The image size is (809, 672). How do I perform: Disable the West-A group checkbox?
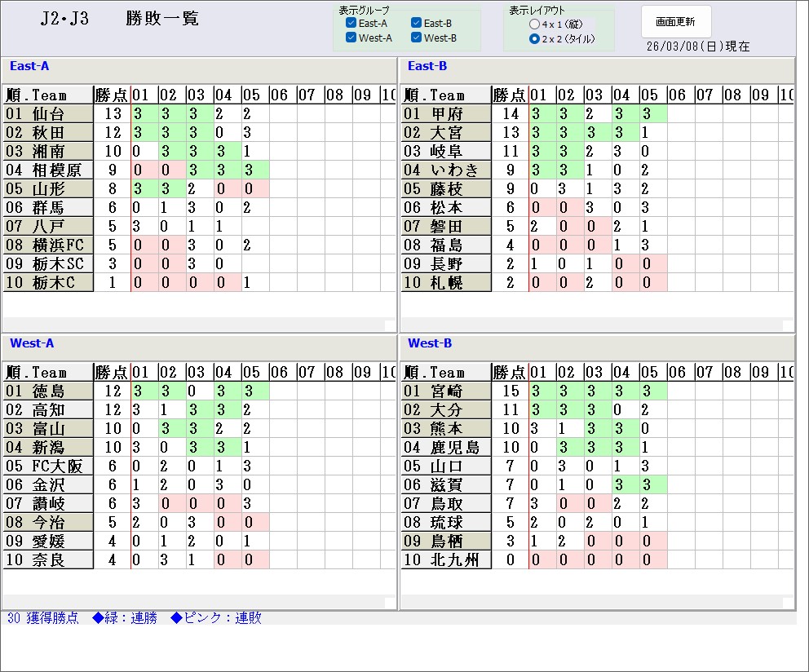pos(351,38)
